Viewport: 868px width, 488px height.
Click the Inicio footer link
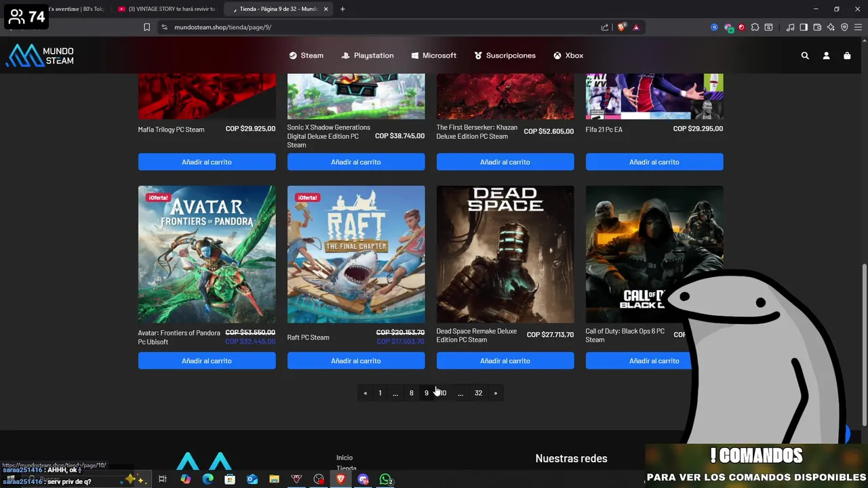pyautogui.click(x=344, y=457)
